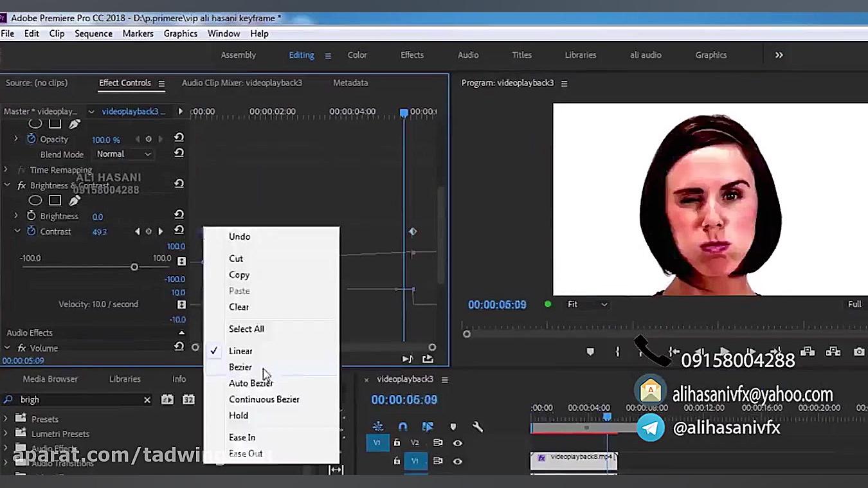Open Effect Controls panel menu

161,83
